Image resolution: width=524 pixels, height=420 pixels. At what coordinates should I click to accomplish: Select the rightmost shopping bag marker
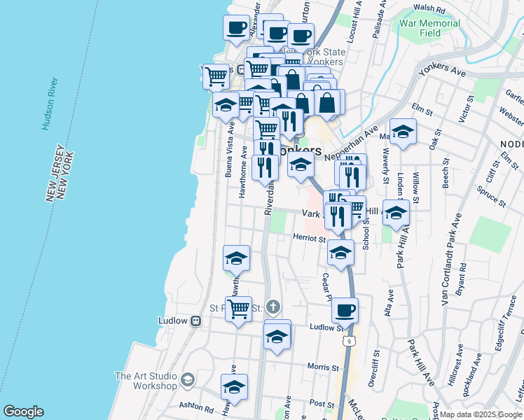coord(328,102)
